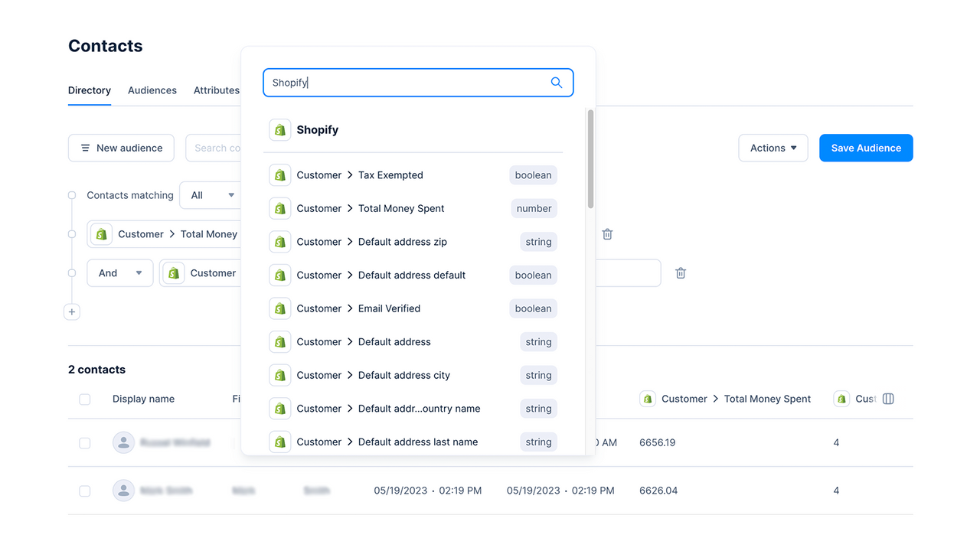Screen dimensions: 980x551
Task: Tick the checkbox for the first contact row
Action: (x=85, y=443)
